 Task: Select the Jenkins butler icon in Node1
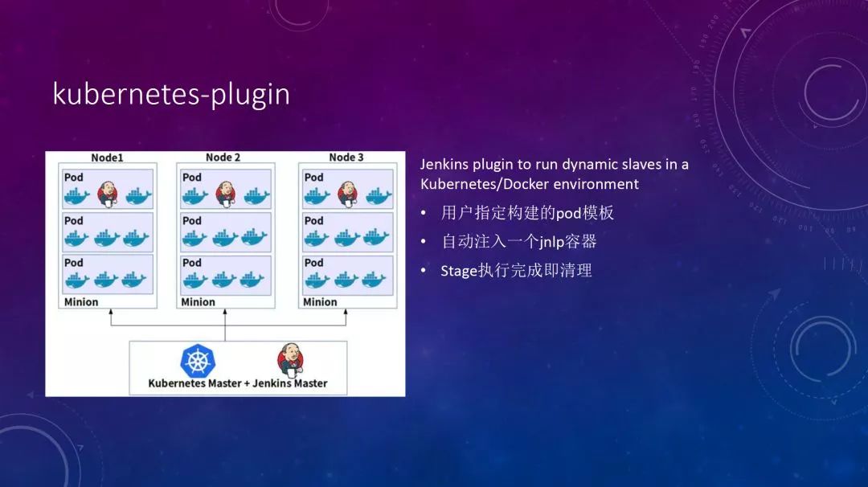click(x=108, y=194)
